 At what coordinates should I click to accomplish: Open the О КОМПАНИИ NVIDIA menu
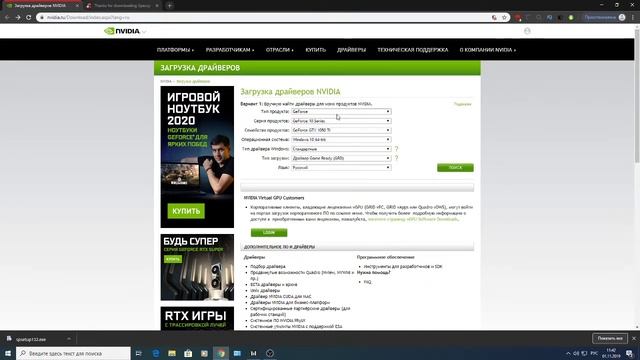click(x=488, y=50)
